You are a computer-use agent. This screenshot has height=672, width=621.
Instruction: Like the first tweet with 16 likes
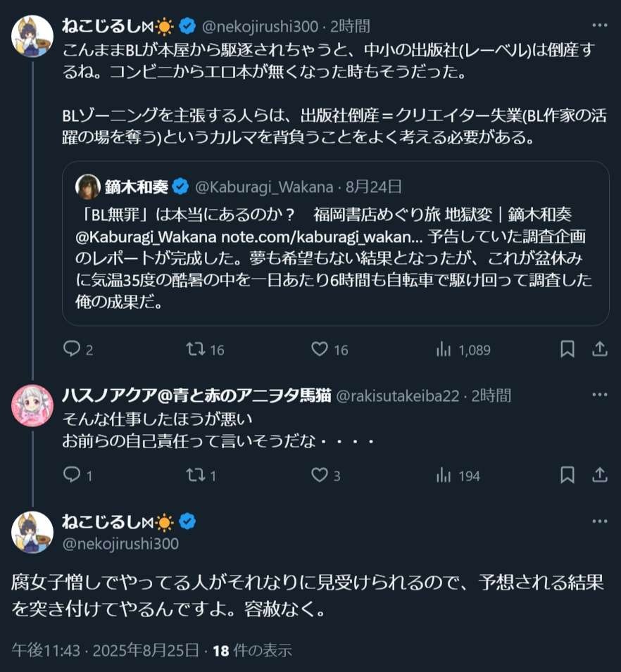pyautogui.click(x=320, y=349)
